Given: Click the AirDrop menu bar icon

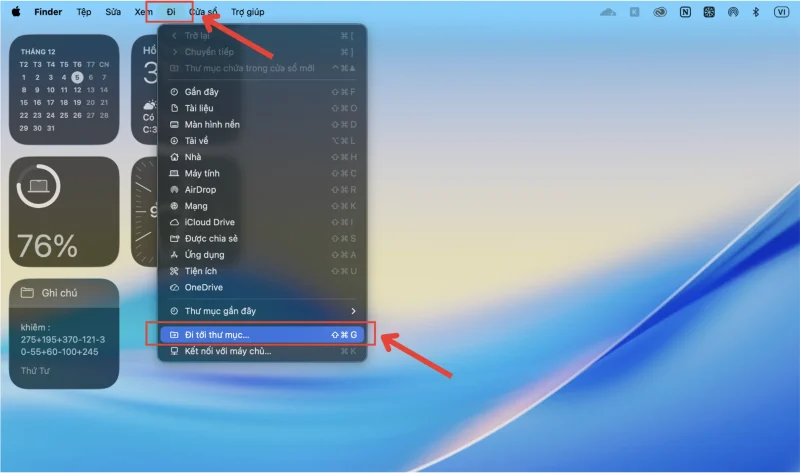Looking at the screenshot, I should 733,12.
